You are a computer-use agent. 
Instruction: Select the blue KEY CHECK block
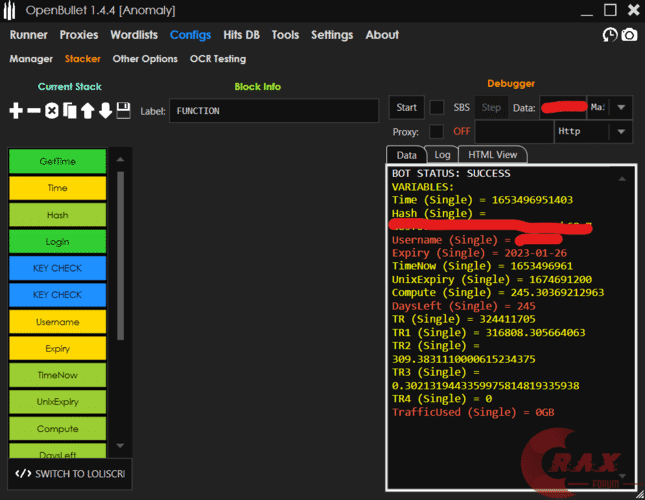click(x=57, y=268)
